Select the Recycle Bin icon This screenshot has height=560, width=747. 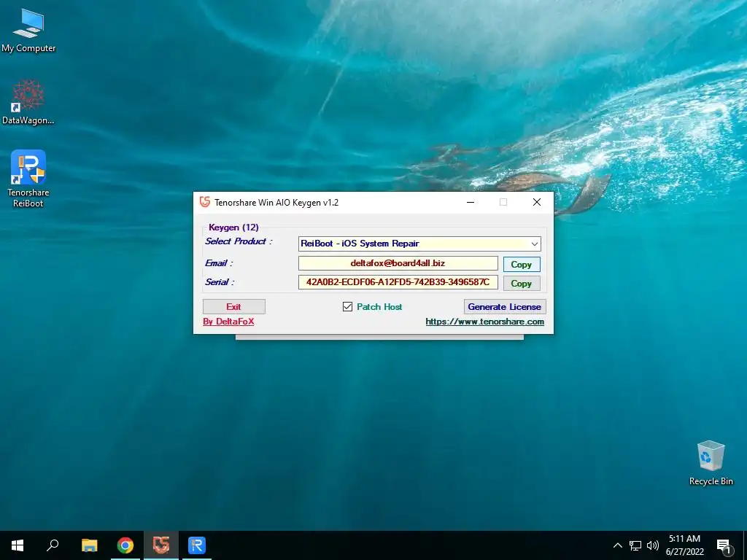pos(711,463)
